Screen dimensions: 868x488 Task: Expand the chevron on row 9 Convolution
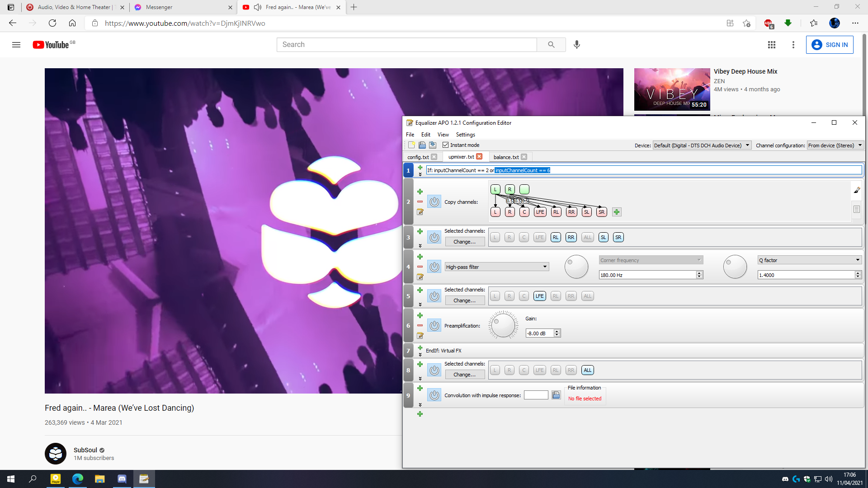[x=420, y=405]
